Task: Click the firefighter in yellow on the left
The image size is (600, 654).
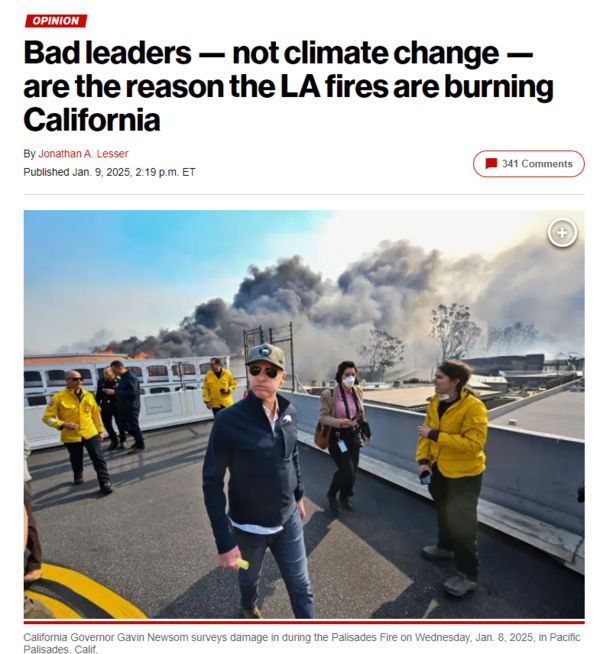Action: (x=76, y=430)
